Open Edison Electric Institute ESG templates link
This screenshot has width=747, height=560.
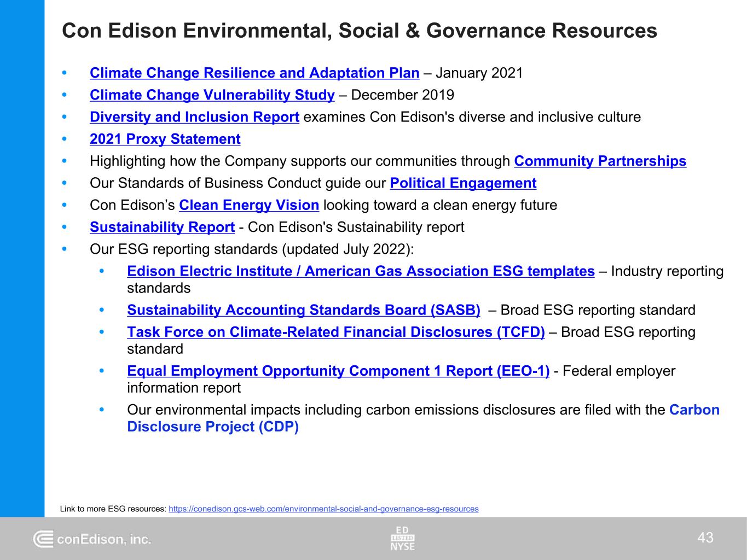(x=361, y=272)
